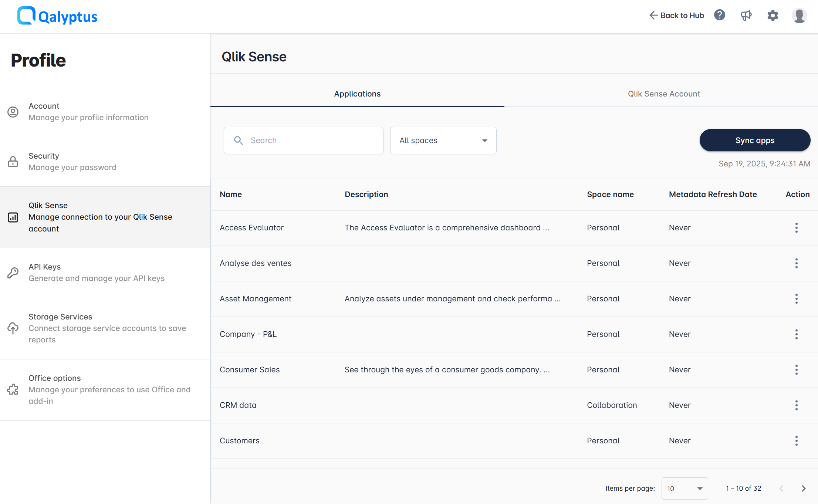818x504 pixels.
Task: Select the API Keys key icon
Action: pyautogui.click(x=13, y=273)
